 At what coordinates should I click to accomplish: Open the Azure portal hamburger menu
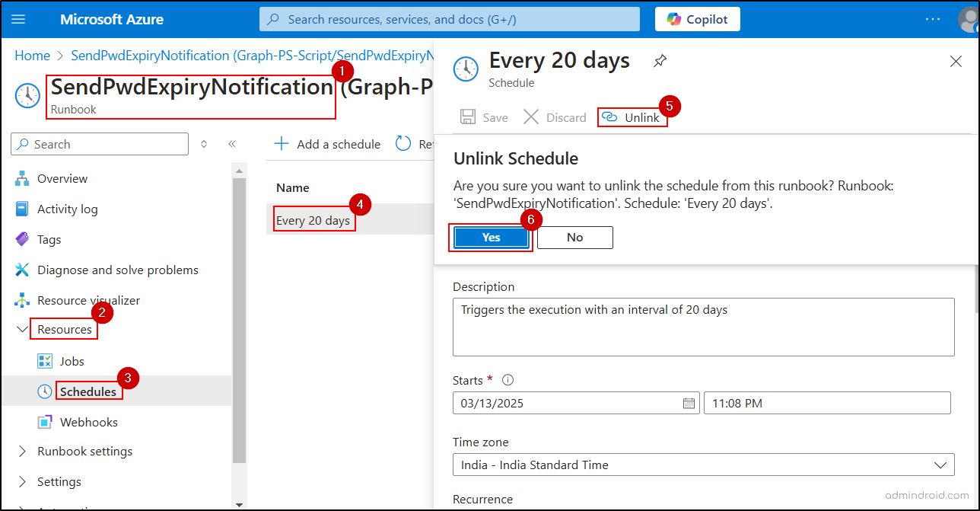(x=19, y=19)
